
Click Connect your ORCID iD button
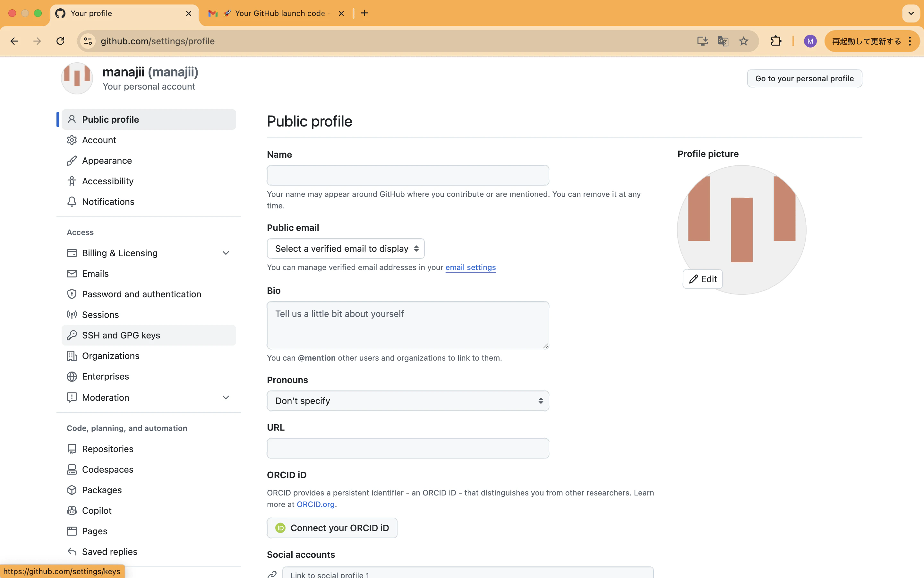coord(332,528)
